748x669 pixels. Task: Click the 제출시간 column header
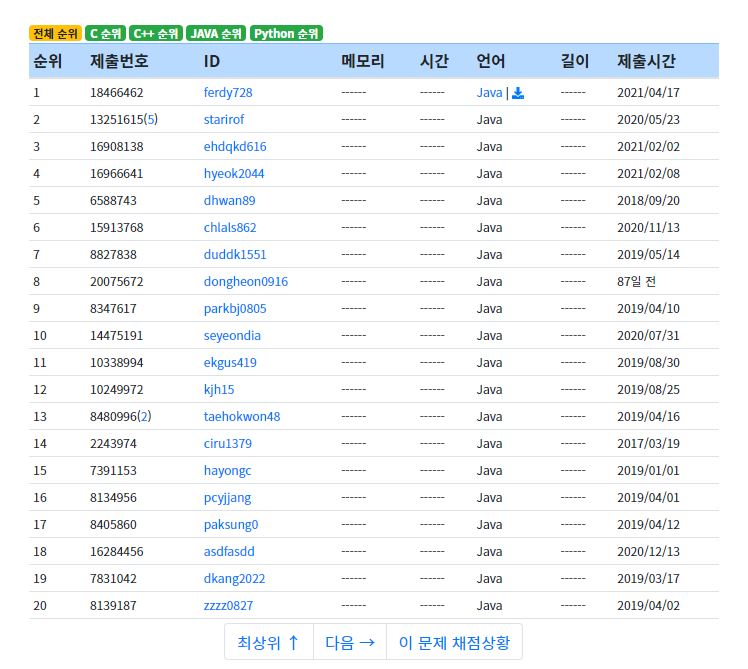click(x=646, y=61)
